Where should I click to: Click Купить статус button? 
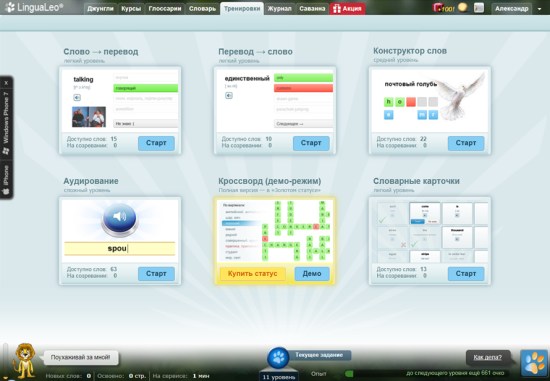coord(253,274)
